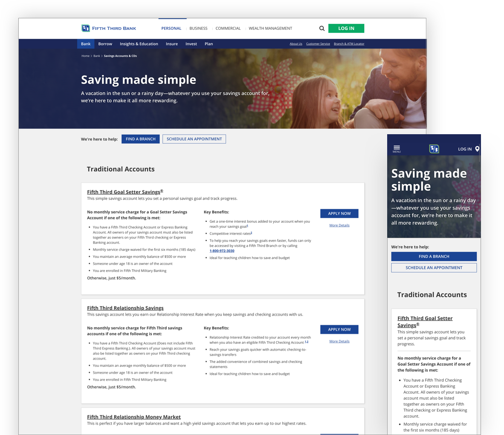Switch to the COMMERCIAL tab

pos(228,28)
